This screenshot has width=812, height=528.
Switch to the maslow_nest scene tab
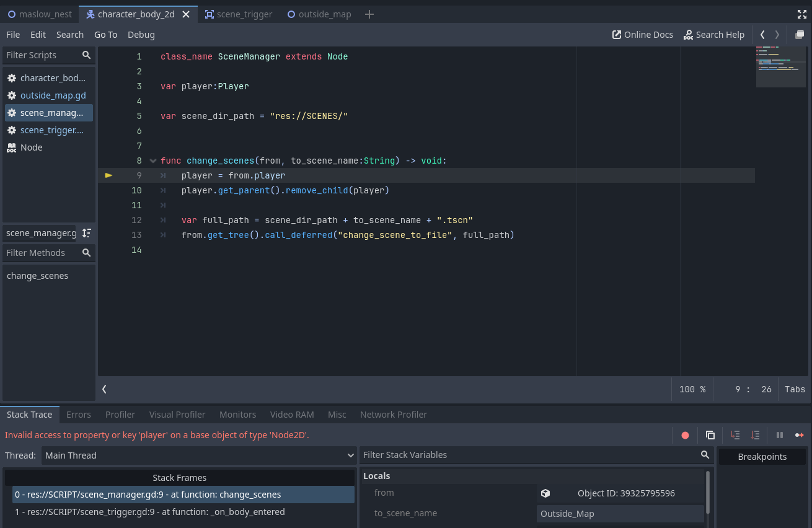[x=40, y=14]
